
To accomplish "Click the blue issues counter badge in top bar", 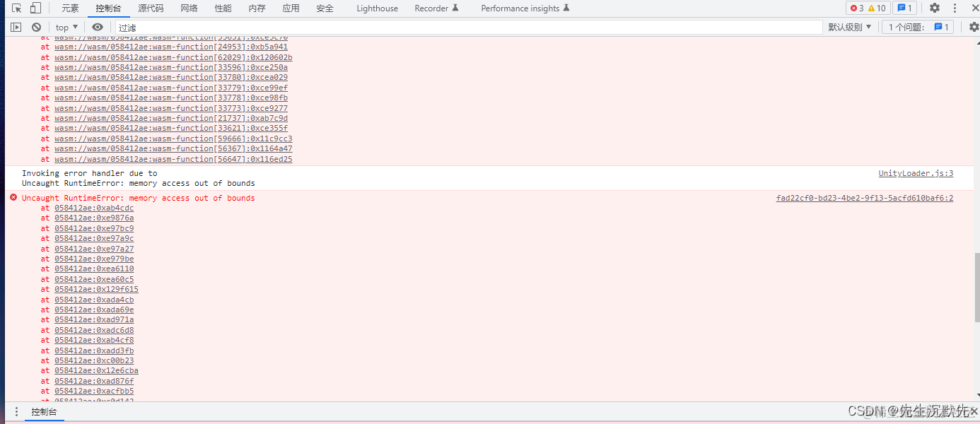I will (x=904, y=8).
